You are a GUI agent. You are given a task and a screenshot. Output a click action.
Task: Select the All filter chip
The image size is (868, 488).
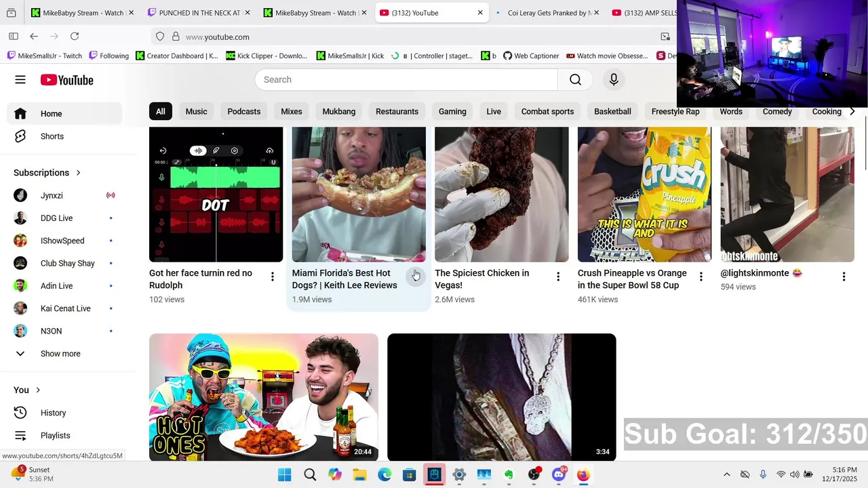(x=161, y=111)
